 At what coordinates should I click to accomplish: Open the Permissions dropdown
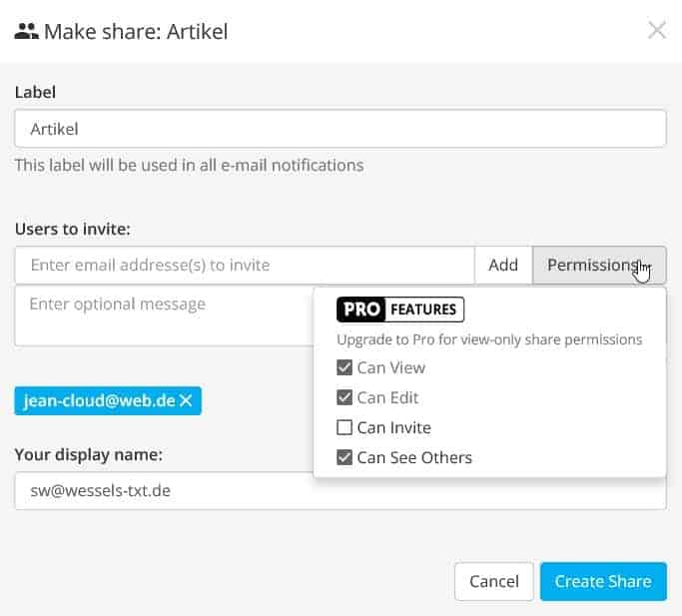[599, 265]
